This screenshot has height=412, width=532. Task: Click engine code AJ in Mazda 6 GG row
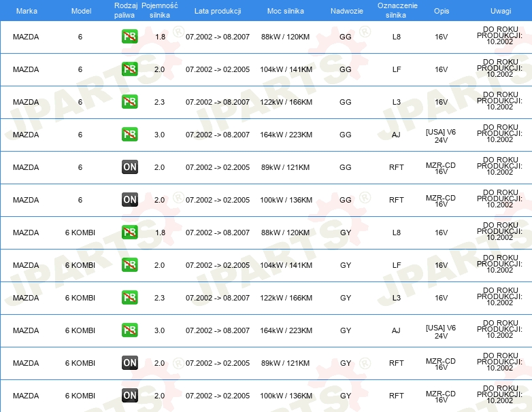tap(396, 135)
